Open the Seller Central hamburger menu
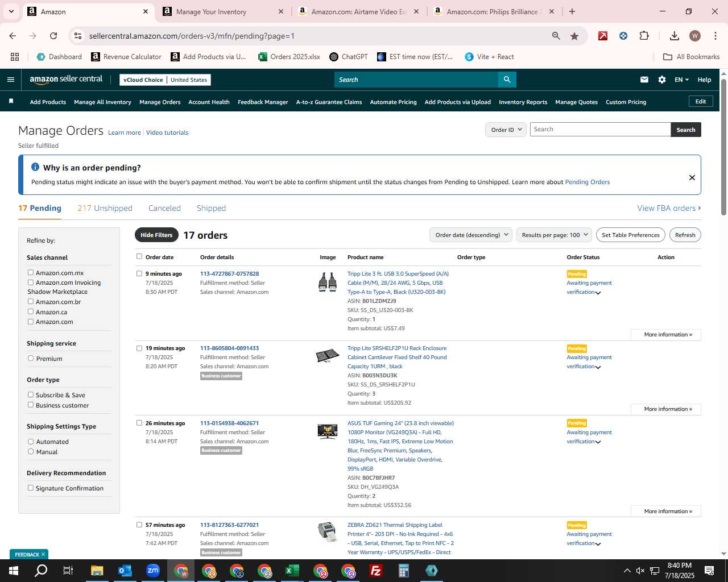This screenshot has width=728, height=582. coord(10,80)
